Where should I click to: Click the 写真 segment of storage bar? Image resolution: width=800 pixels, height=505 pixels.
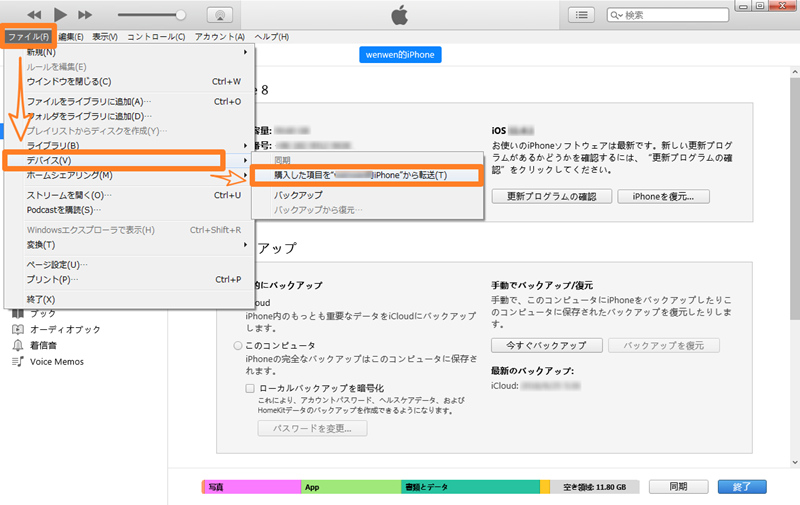point(252,487)
